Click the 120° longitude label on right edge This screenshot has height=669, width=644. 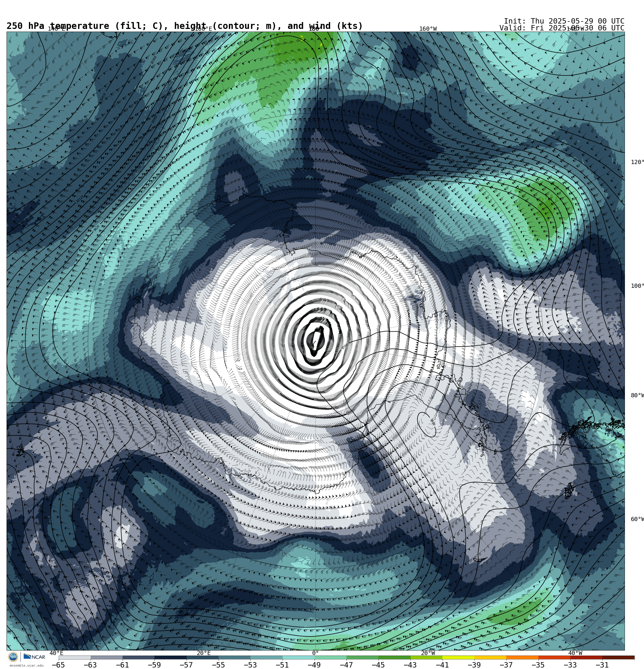point(637,162)
